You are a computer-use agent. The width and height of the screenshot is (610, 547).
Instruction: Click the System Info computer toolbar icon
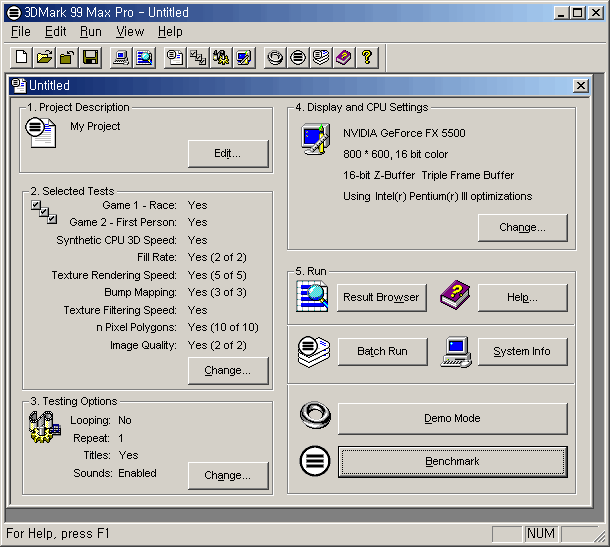(x=121, y=58)
